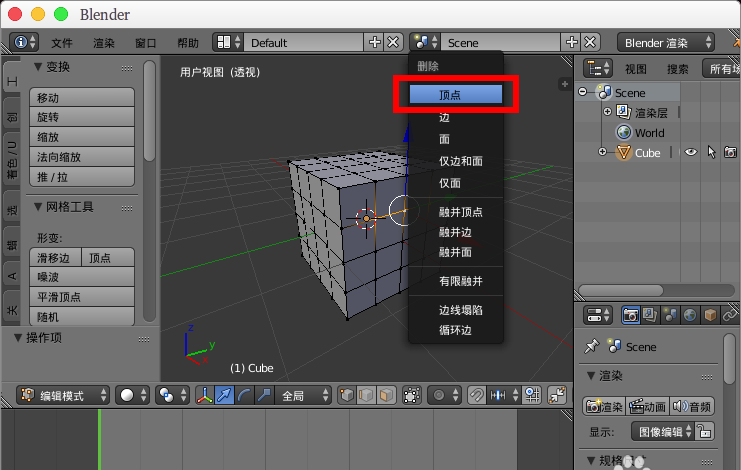Switch to Render Layers properties tab
Image resolution: width=741 pixels, height=470 pixels.
pos(650,315)
